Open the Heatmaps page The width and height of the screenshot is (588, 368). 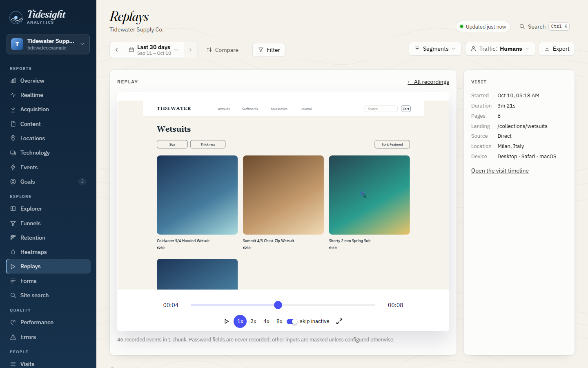48,252
